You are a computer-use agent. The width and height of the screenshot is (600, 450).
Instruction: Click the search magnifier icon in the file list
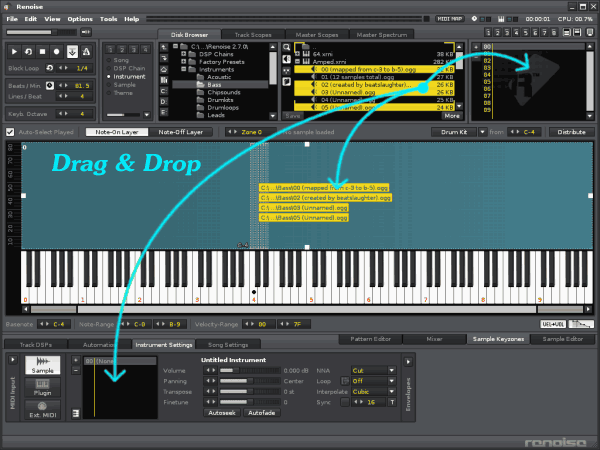(x=286, y=48)
